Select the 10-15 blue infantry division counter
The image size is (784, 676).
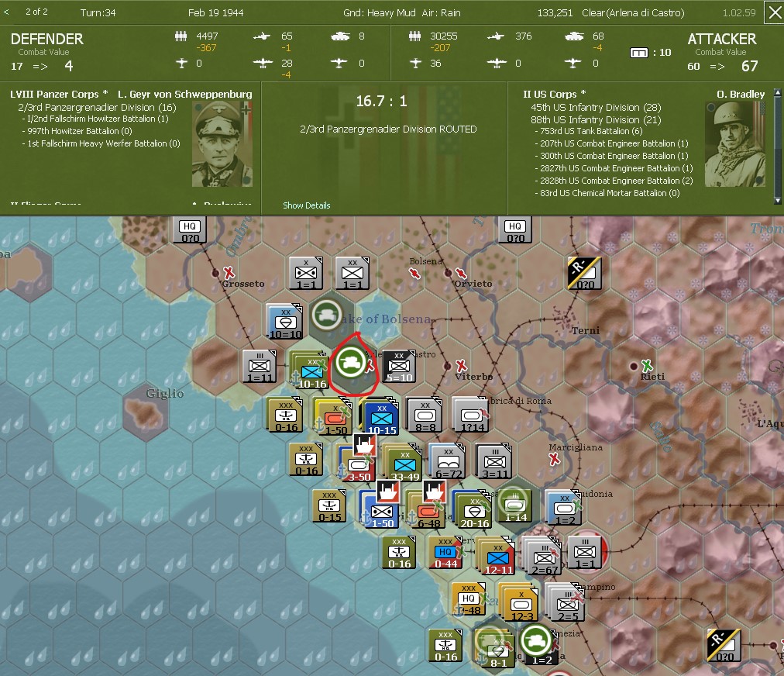click(x=381, y=417)
